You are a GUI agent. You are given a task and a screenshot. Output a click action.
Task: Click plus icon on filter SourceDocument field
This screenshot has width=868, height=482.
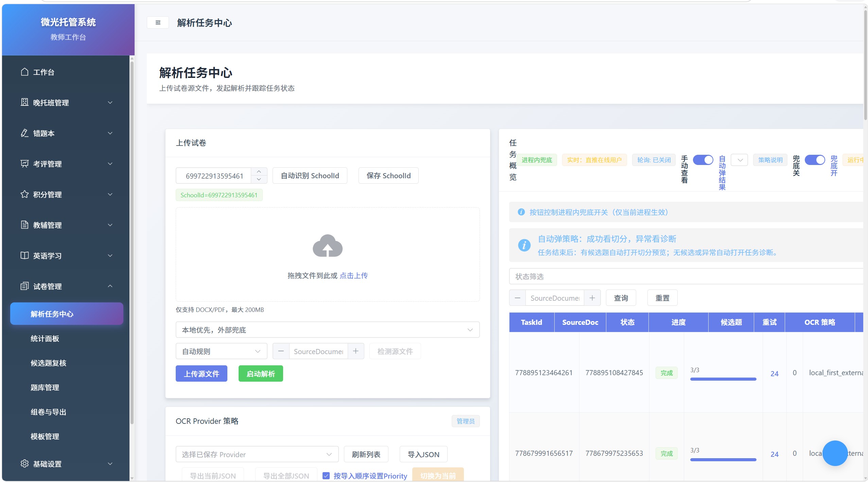(x=592, y=298)
